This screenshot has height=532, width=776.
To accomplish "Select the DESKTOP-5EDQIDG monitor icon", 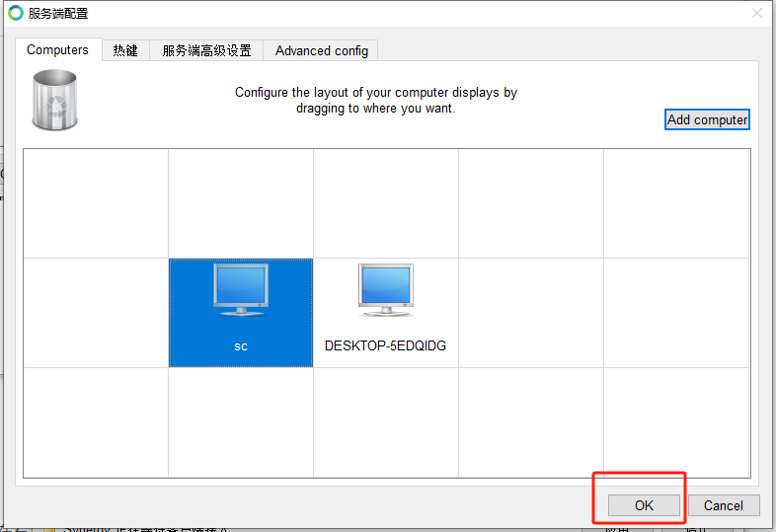I will tap(385, 290).
